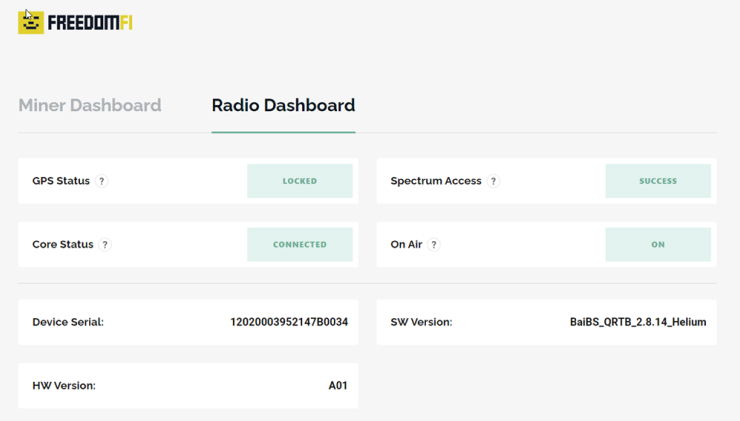Click the Core Status label
This screenshot has height=421, width=740.
point(63,244)
